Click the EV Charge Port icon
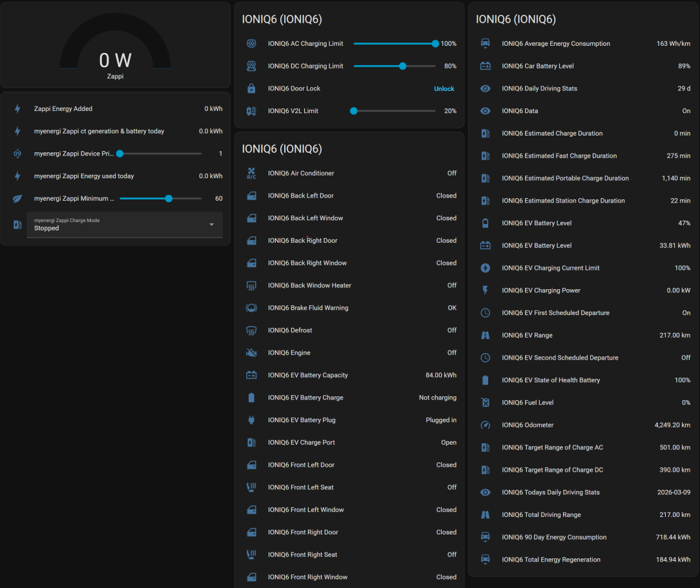The height and width of the screenshot is (588, 700). 251,443
